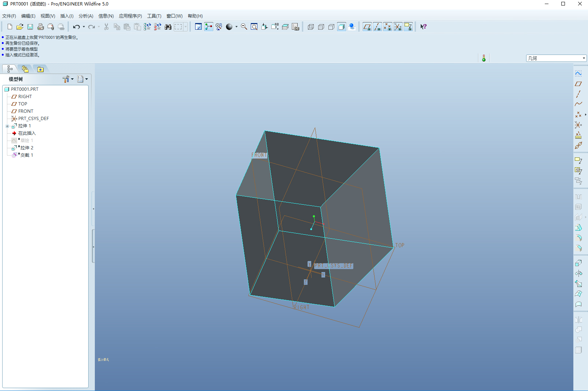This screenshot has height=391, width=588.
Task: Select the Extrude tool in right toolbar
Action: pyautogui.click(x=578, y=263)
